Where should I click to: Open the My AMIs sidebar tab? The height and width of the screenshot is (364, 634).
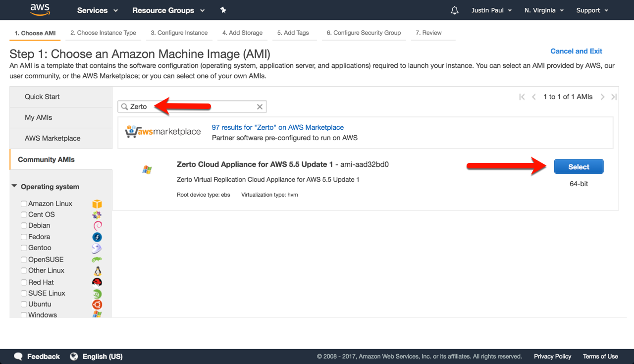tap(61, 117)
